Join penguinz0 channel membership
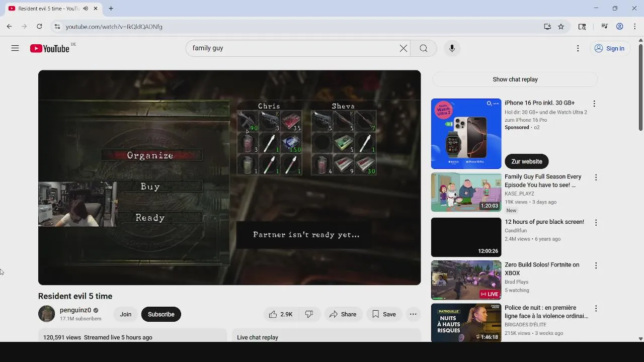This screenshot has width=644, height=362. coord(125,314)
